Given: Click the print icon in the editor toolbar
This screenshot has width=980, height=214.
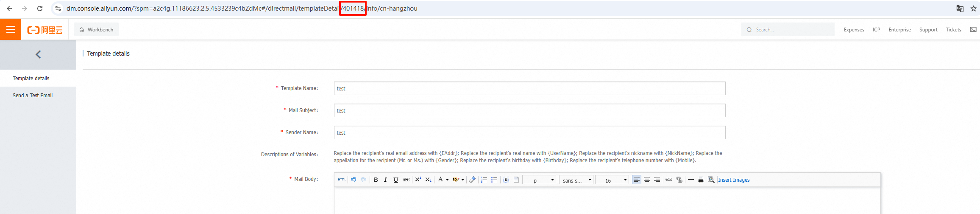Looking at the screenshot, I should [701, 180].
